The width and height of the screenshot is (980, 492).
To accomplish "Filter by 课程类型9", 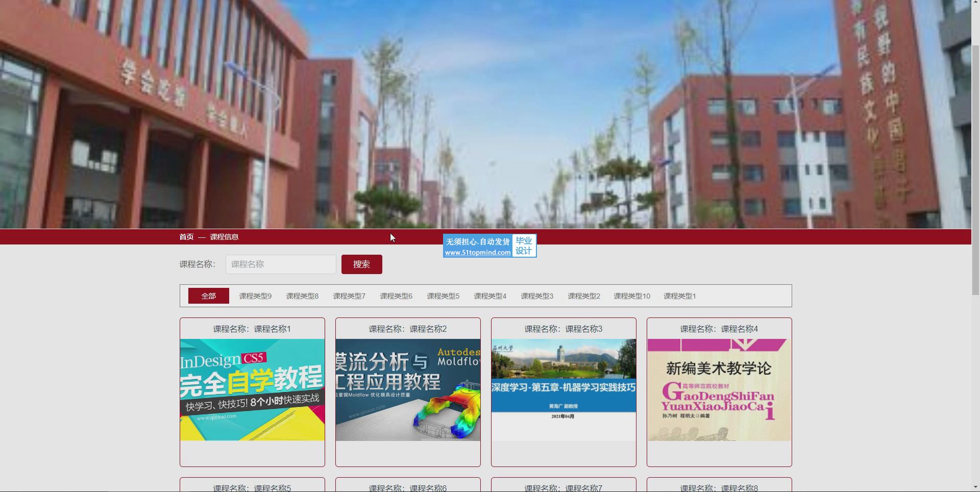I will [x=255, y=296].
